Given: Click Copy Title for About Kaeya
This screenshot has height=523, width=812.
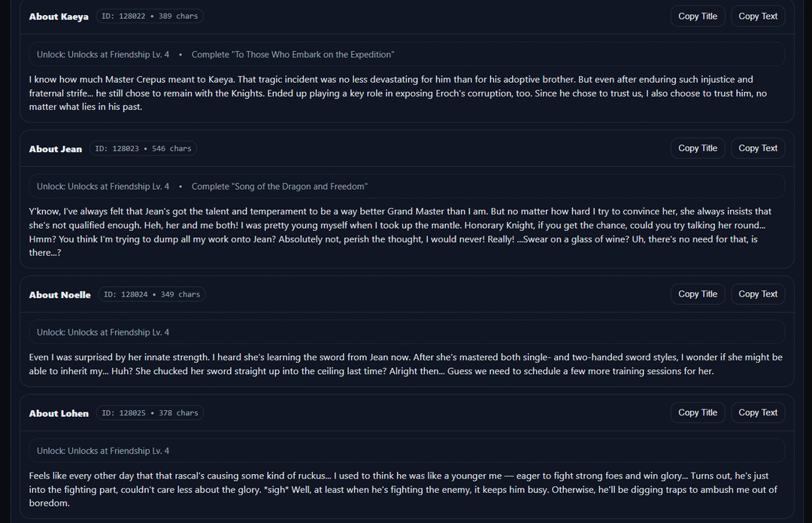Looking at the screenshot, I should coord(697,17).
